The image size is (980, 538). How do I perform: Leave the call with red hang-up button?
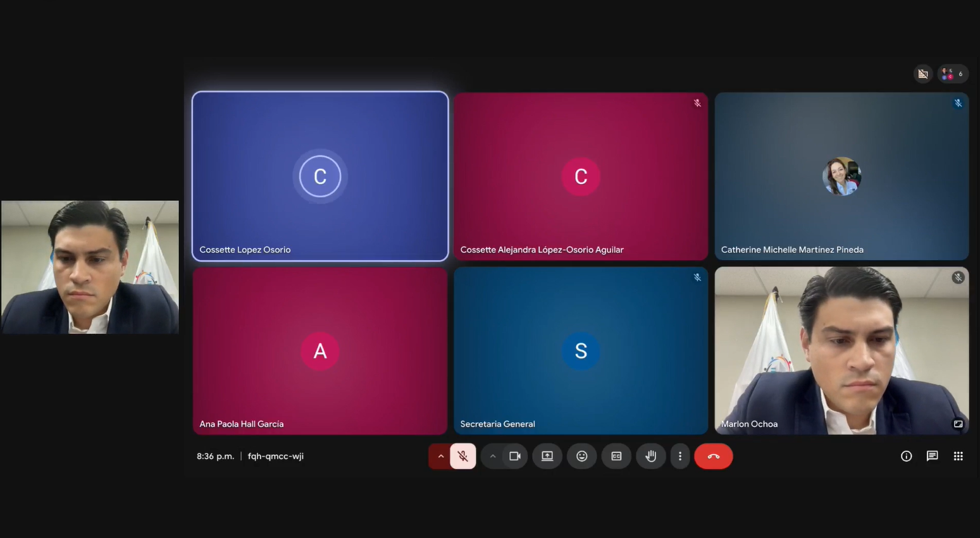[x=713, y=456]
